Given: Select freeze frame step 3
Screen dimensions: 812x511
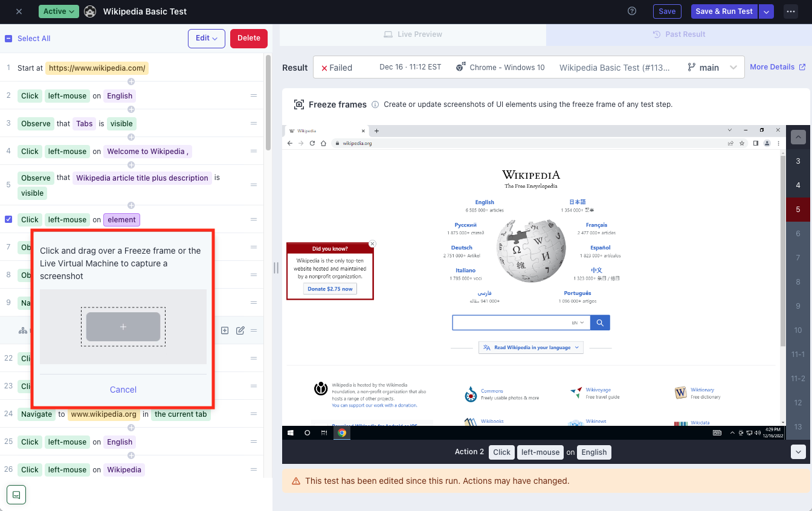Looking at the screenshot, I should pyautogui.click(x=798, y=161).
